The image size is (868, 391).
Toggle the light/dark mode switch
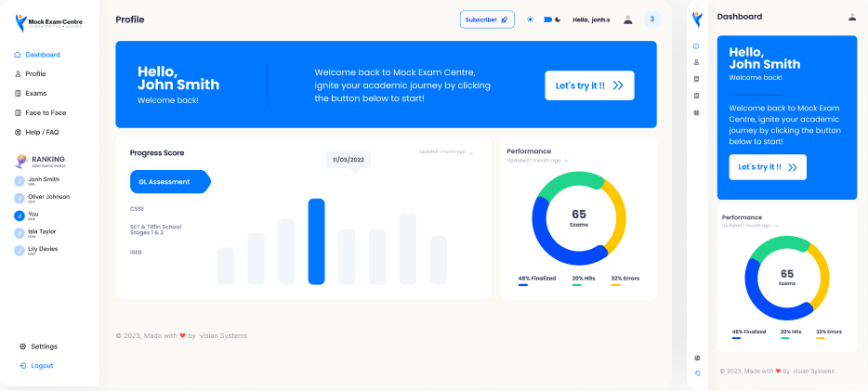point(548,20)
